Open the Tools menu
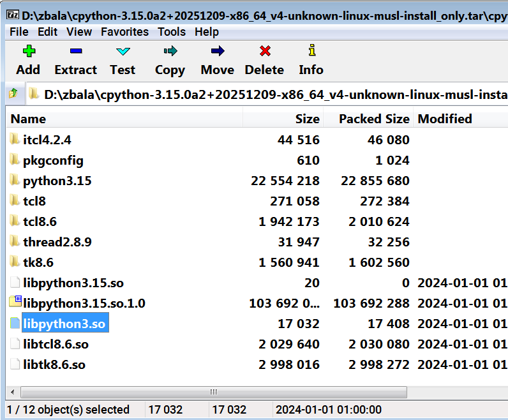Viewport: 508px width, 420px height. pyautogui.click(x=172, y=31)
